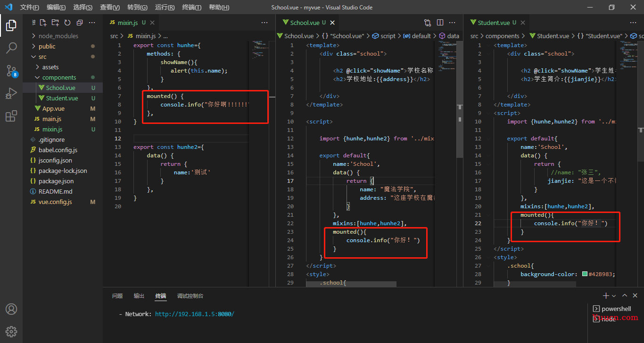
Task: Open more actions for School.vue editor group
Action: (x=453, y=23)
